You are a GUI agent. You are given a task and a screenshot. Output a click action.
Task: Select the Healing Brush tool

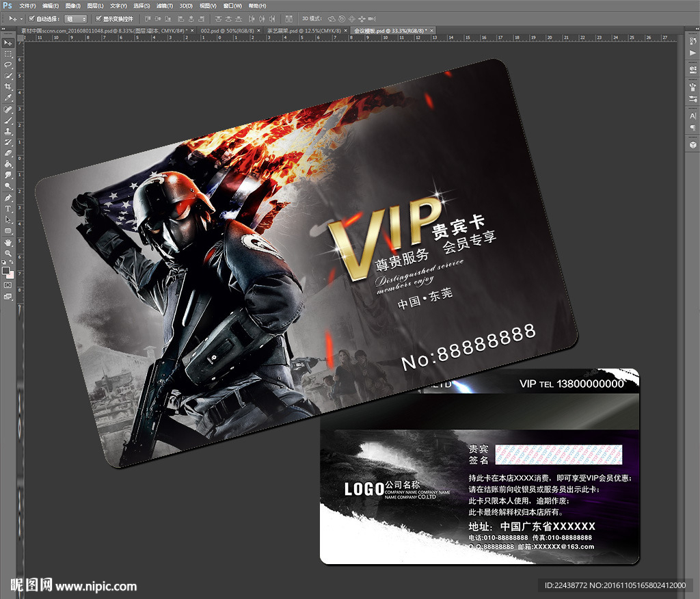tap(8, 109)
